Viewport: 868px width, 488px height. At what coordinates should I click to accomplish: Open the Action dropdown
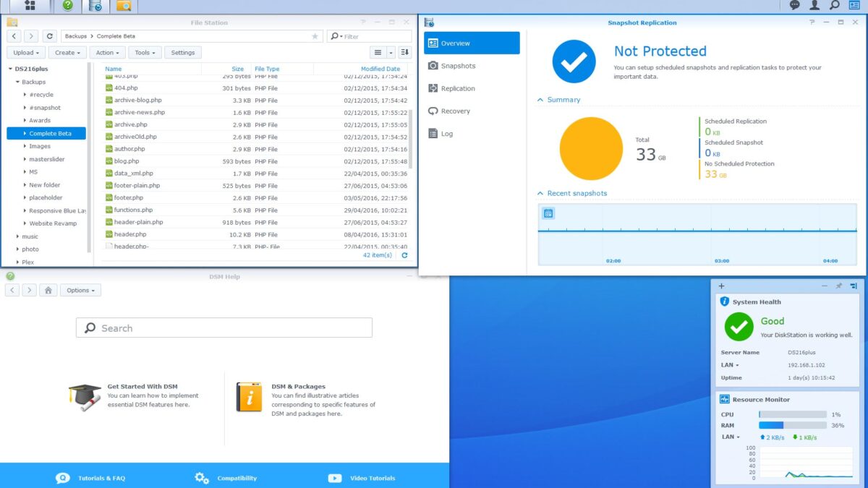[x=108, y=52]
